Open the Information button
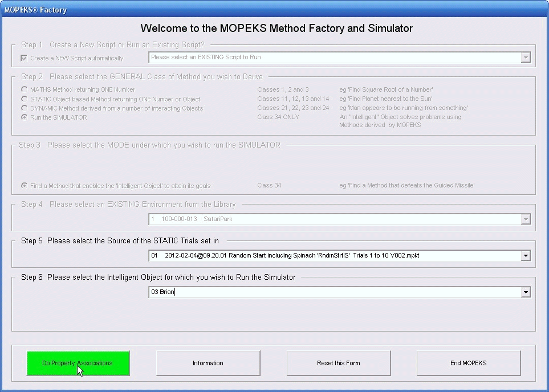This screenshot has width=549, height=392. pos(208,363)
